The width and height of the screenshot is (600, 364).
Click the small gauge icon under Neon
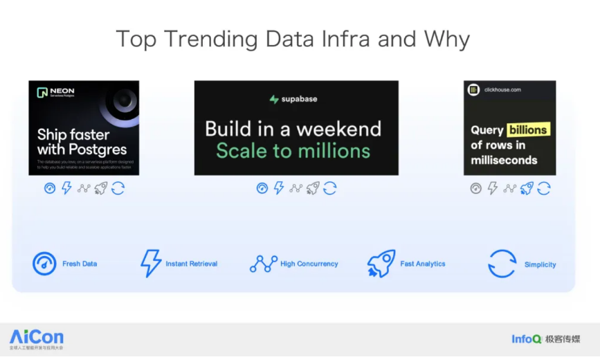50,188
